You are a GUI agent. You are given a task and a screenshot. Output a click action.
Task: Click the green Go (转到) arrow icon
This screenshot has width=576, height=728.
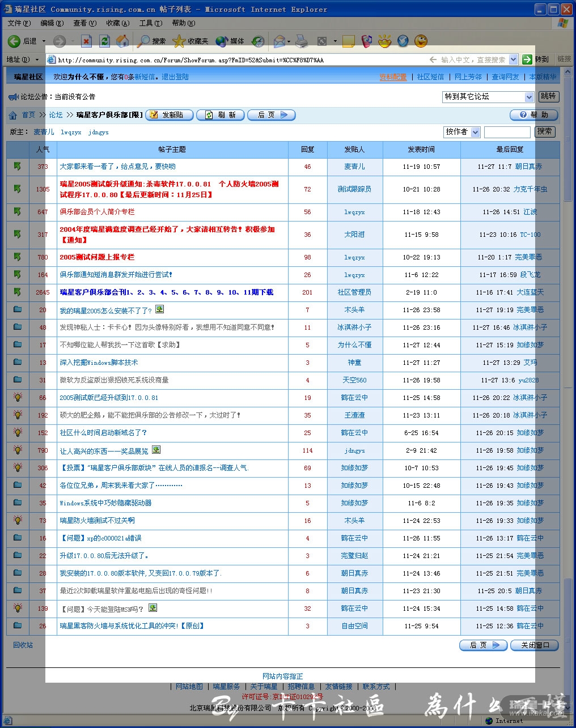527,59
